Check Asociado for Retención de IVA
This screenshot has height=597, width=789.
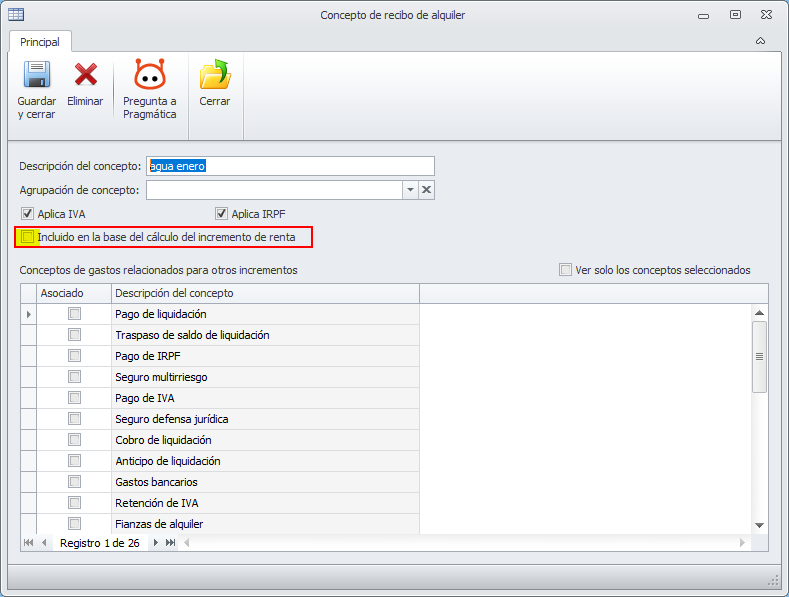(74, 503)
